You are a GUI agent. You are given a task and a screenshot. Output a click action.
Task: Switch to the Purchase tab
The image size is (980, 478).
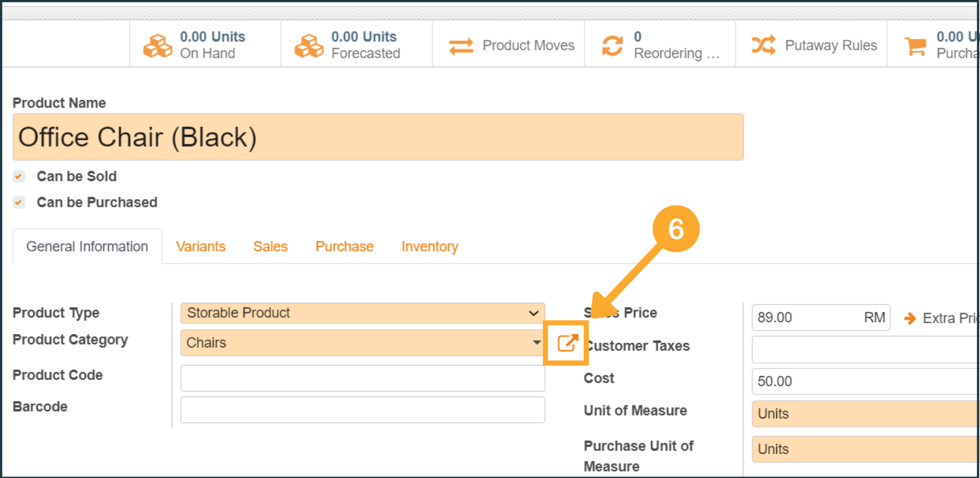coord(344,246)
